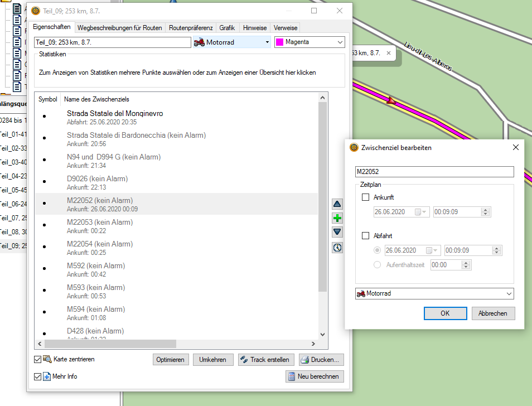Viewport: 532px width, 406px height.
Task: Click the Drucken print button
Action: (321, 360)
